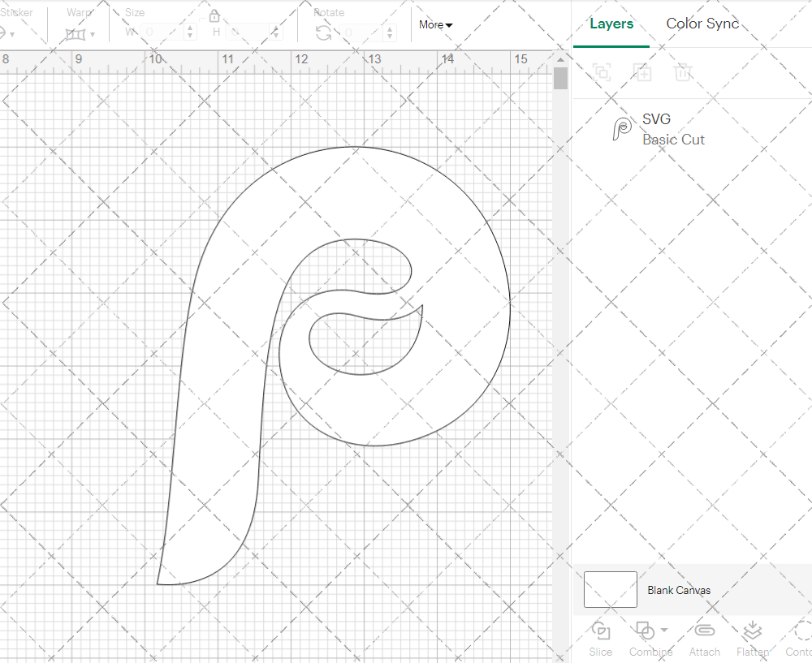Switch to the Color Sync tab

tap(702, 24)
